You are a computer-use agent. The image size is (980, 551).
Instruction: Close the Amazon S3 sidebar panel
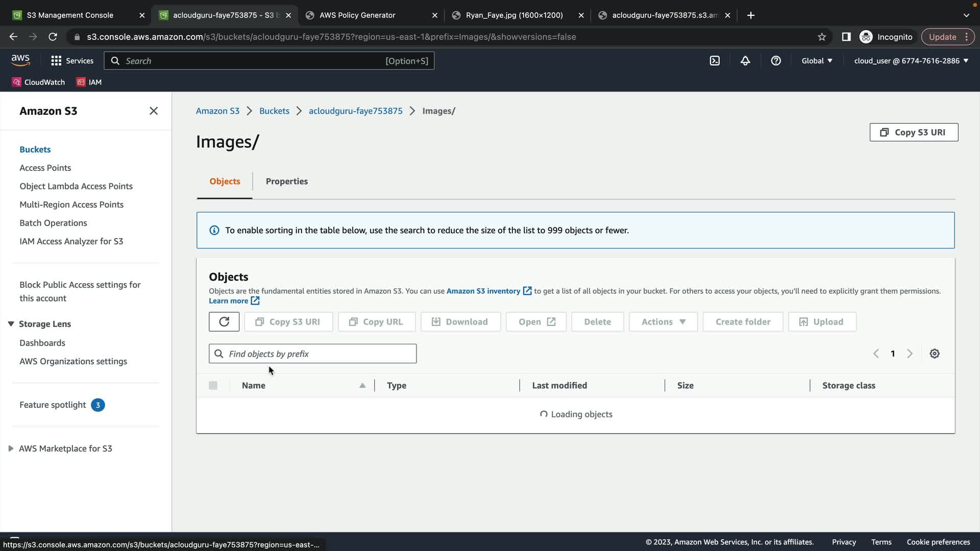tap(154, 111)
